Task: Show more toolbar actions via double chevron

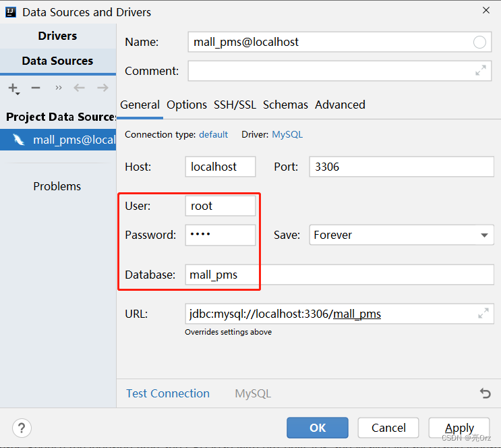Action: (58, 88)
